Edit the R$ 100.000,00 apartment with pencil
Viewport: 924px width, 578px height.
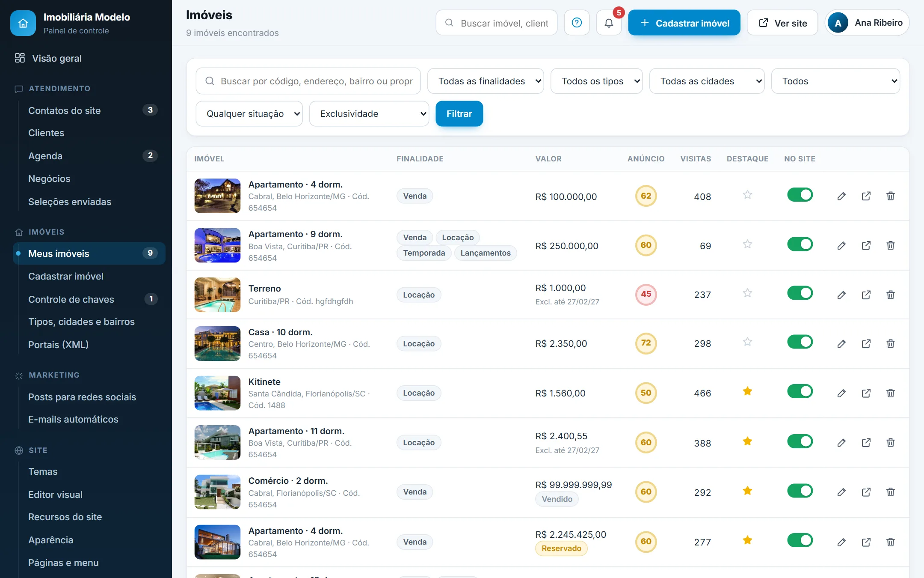[x=841, y=196]
